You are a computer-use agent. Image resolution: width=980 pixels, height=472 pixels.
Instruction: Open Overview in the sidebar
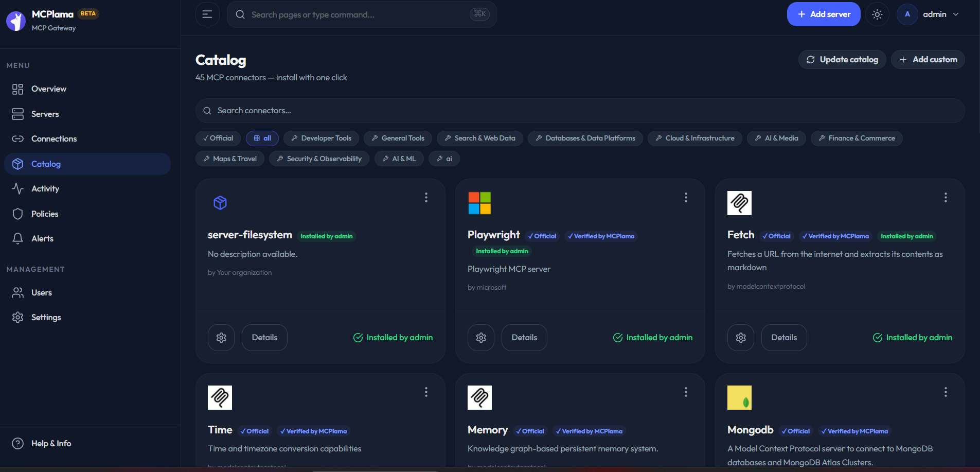tap(87, 89)
